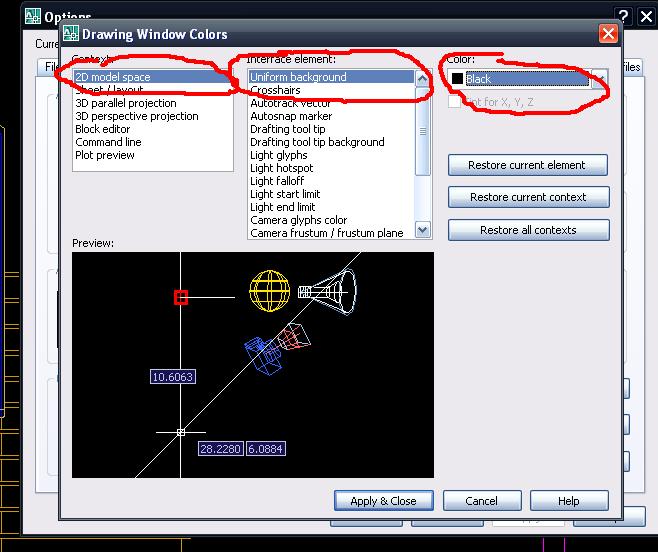Select Crosshairs interface element

click(331, 90)
